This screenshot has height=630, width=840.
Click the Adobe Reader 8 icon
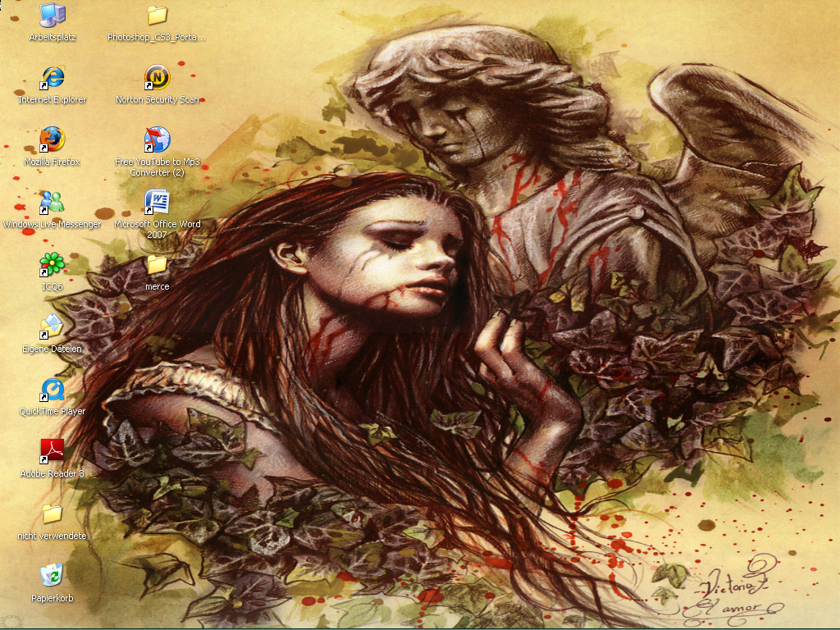tap(52, 452)
